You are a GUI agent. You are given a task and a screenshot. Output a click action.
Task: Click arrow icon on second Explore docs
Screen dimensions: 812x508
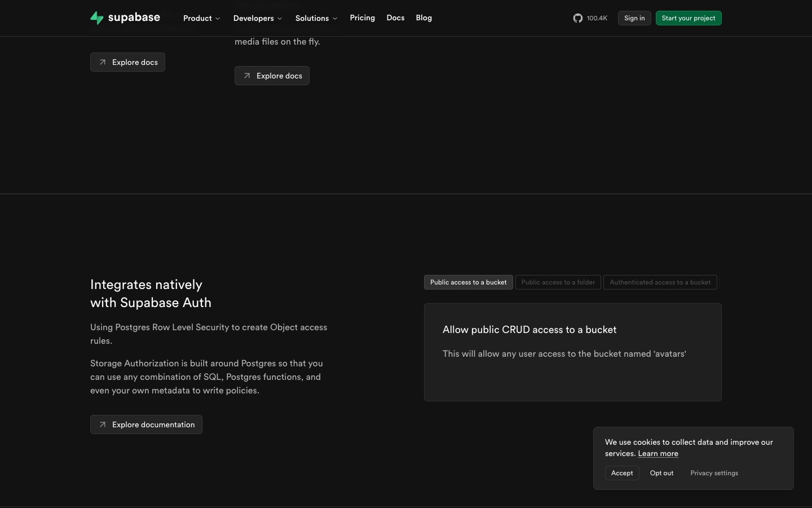click(247, 76)
